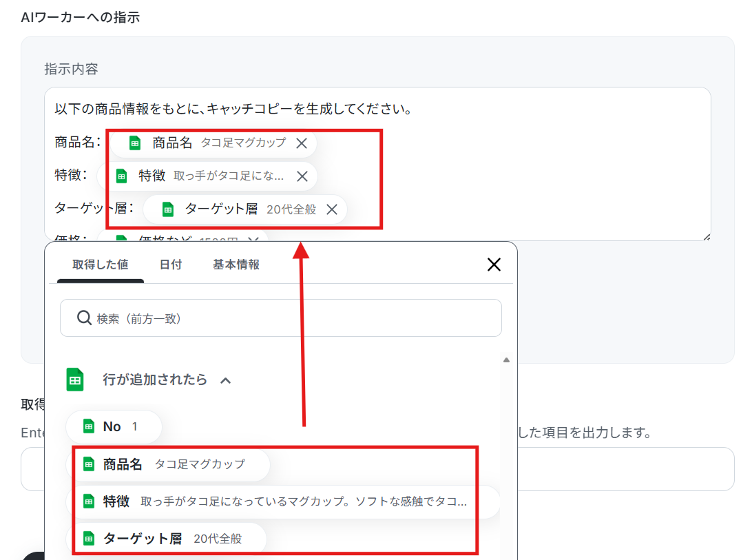Insert 特徴 value from the list

tap(283, 501)
